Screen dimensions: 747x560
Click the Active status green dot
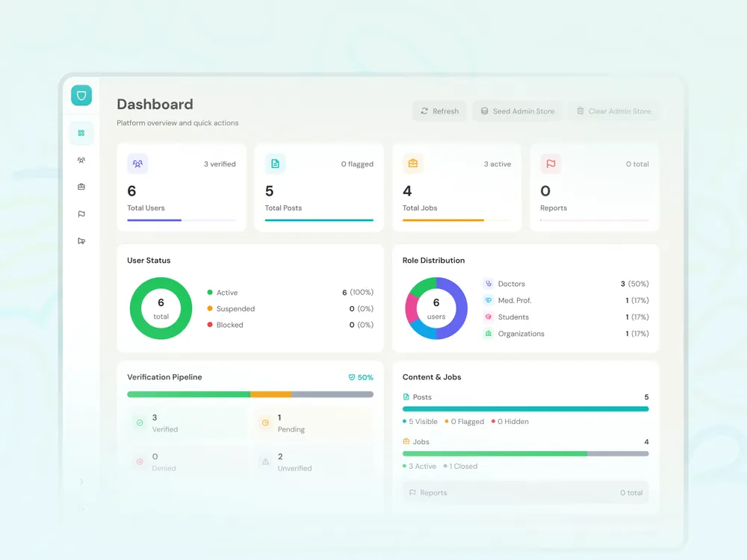tap(210, 293)
